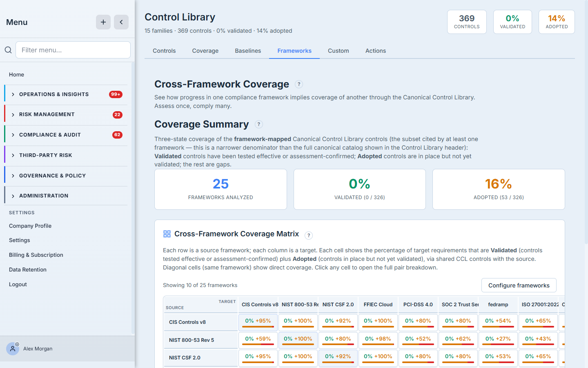
Task: Open CIS Controls v8 to PCI-DSS 4.0 cell
Action: (x=418, y=322)
